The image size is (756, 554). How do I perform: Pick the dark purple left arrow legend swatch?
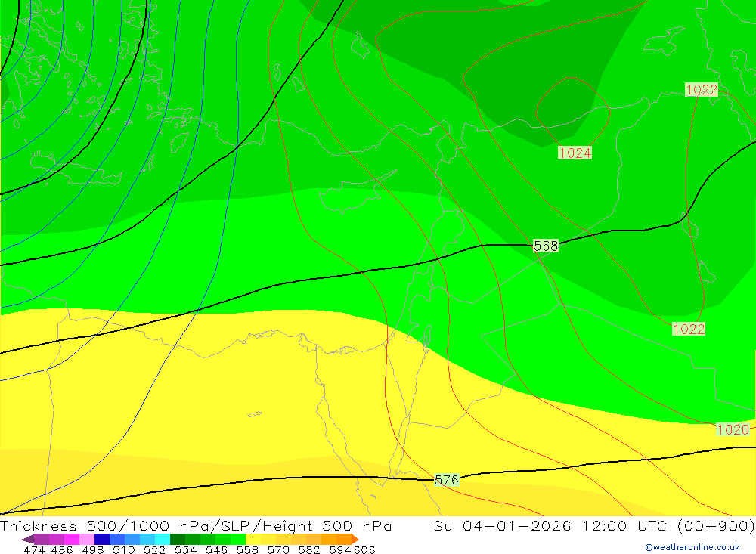[x=27, y=539]
